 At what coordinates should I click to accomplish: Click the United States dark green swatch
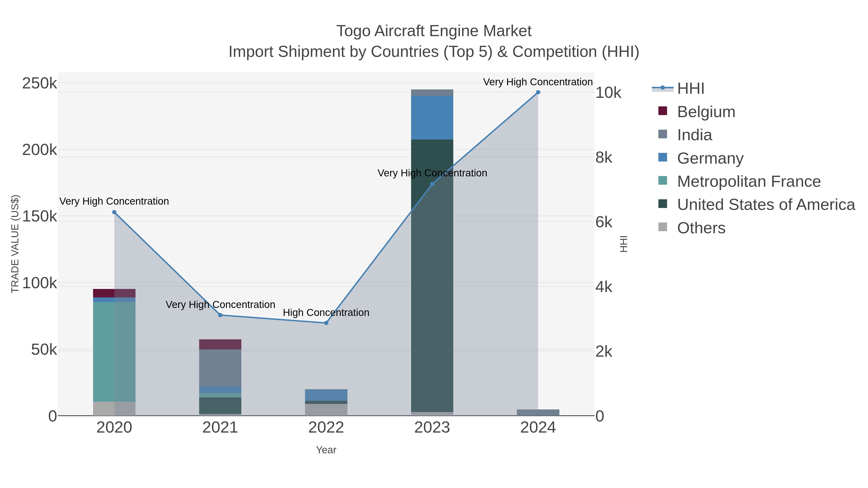point(663,204)
